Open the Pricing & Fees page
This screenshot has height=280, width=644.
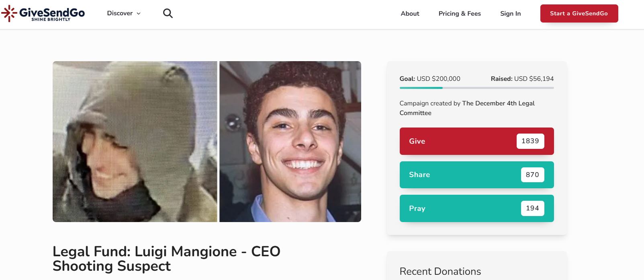click(459, 13)
